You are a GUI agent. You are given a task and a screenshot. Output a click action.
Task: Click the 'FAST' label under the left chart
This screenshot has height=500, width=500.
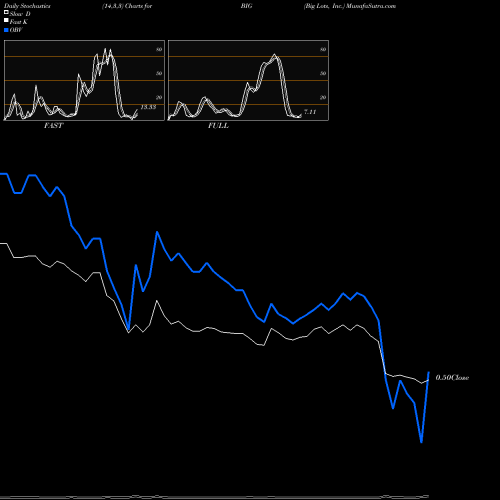click(x=53, y=126)
